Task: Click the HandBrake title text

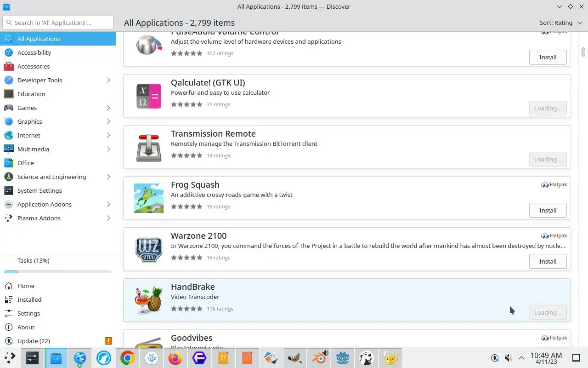Action: [193, 287]
